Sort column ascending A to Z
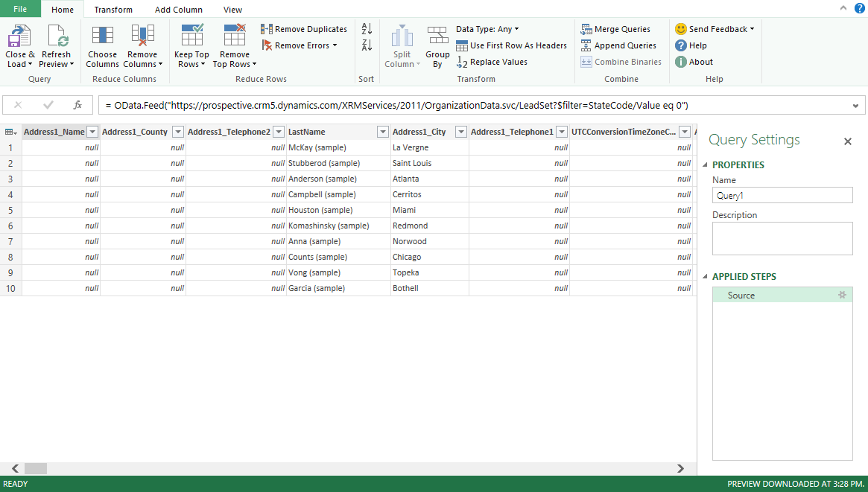Screen dimensions: 868x492 coord(367,29)
